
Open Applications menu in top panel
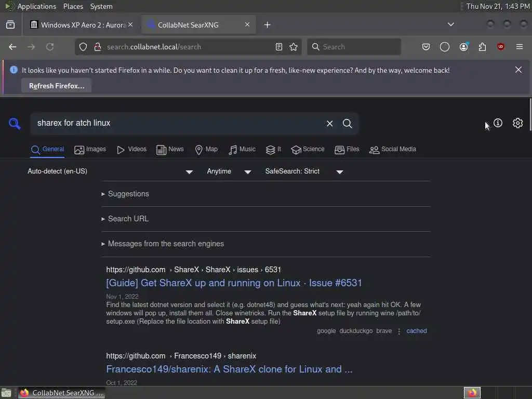(36, 6)
